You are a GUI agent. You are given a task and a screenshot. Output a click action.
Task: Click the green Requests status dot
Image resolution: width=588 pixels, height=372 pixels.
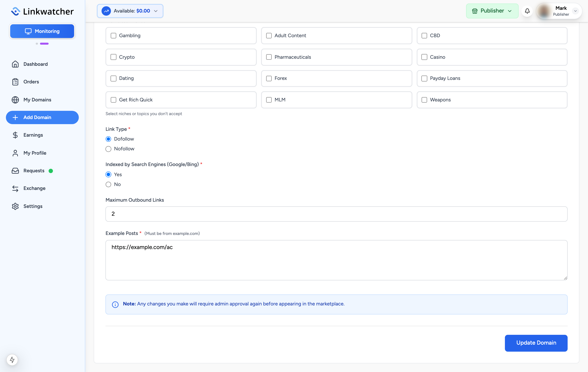pyautogui.click(x=51, y=171)
